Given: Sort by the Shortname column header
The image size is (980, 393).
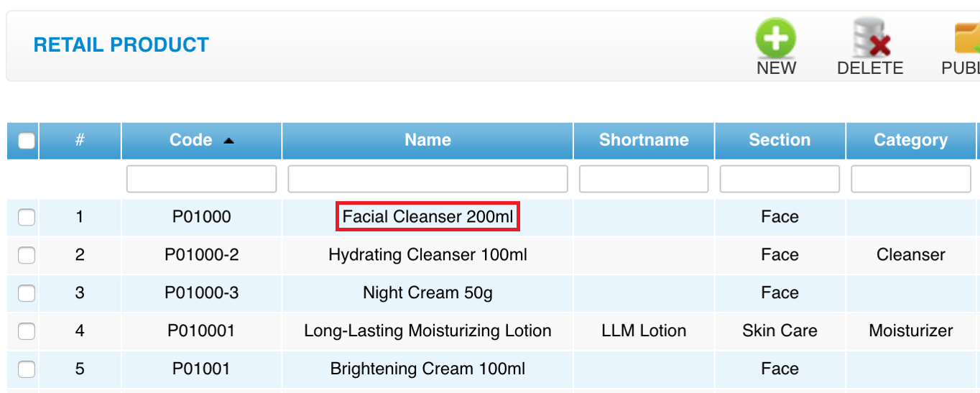Looking at the screenshot, I should 644,140.
